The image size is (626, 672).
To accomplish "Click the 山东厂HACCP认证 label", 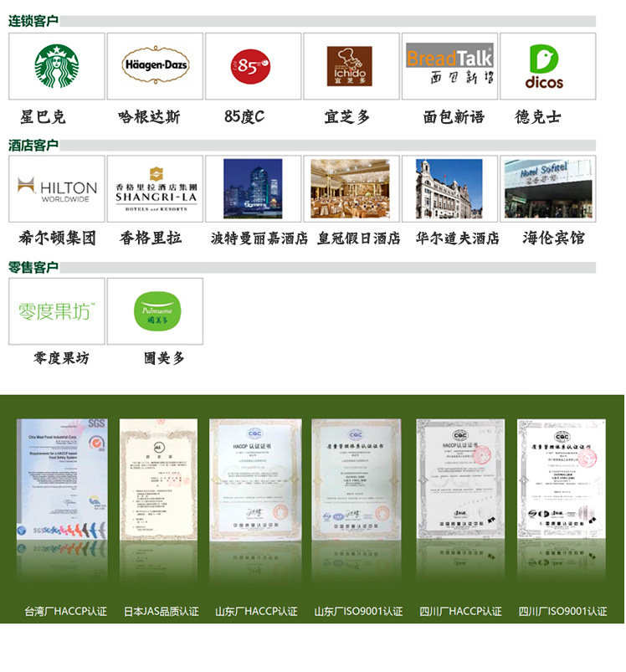I will point(256,611).
